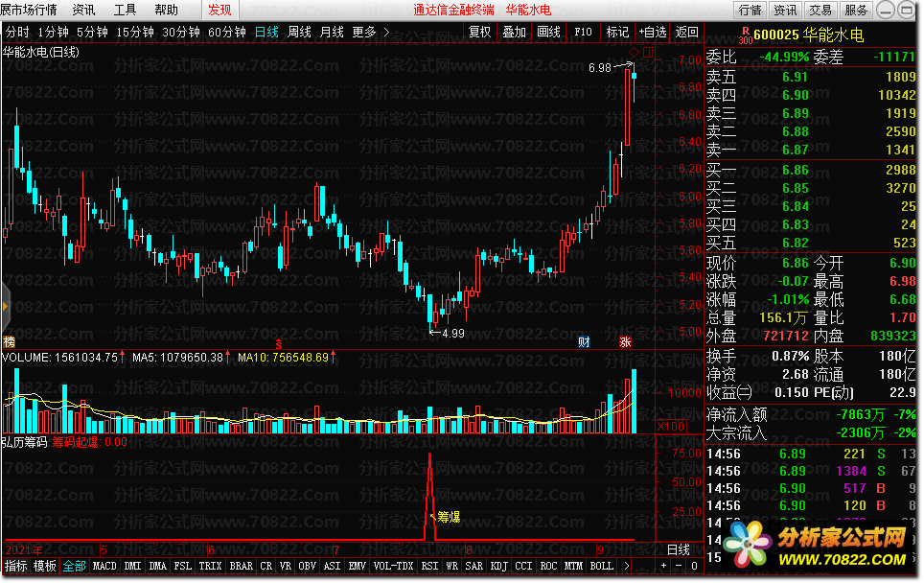
Task: Click the 筹爆 signal marker in the indicator panel
Action: (446, 517)
